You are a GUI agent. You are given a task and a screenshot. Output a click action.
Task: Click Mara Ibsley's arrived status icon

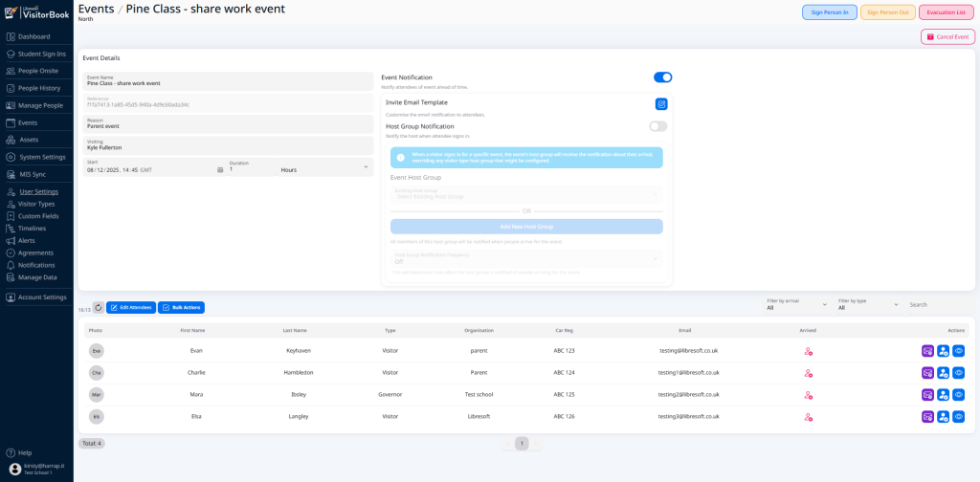coord(808,395)
